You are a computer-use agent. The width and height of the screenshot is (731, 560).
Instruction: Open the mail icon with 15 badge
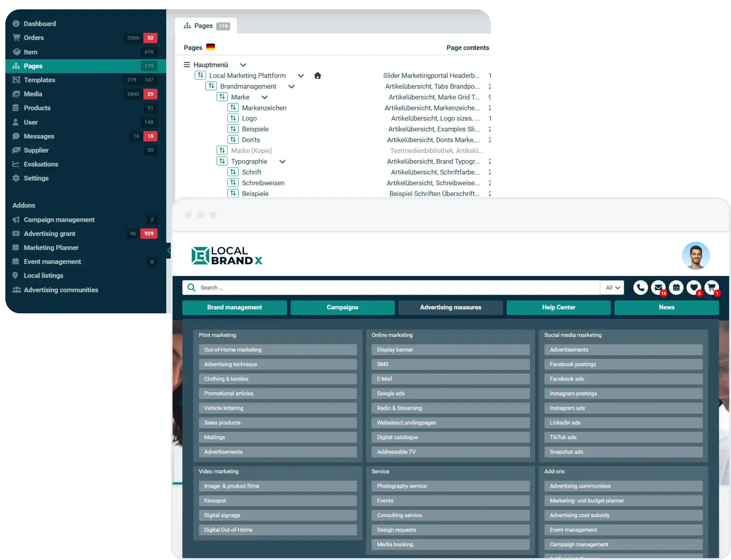658,288
